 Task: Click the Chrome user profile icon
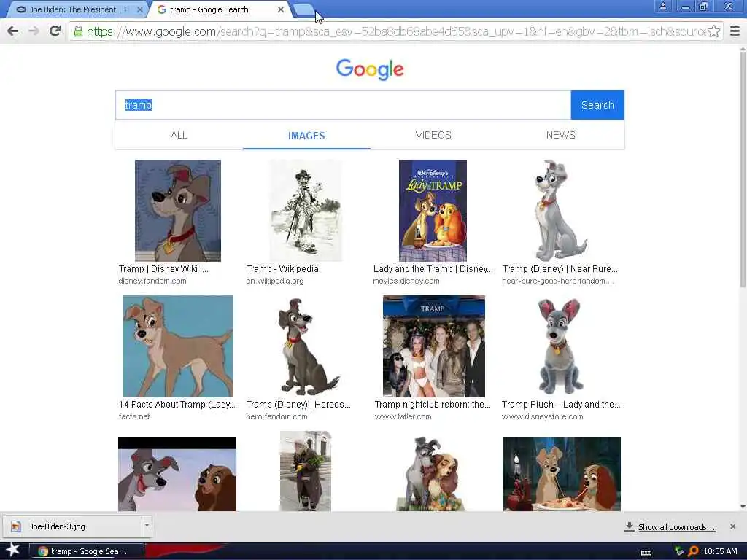(663, 6)
